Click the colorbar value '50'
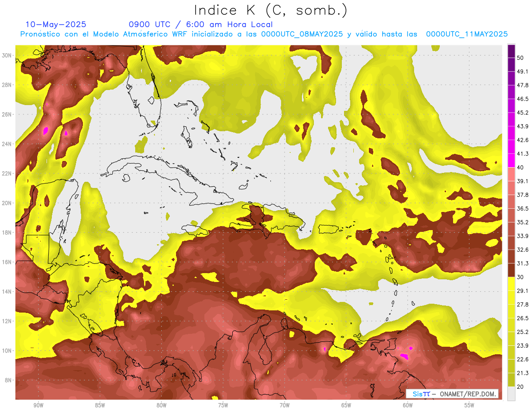Viewport: 532px width, 411px height. [x=520, y=58]
